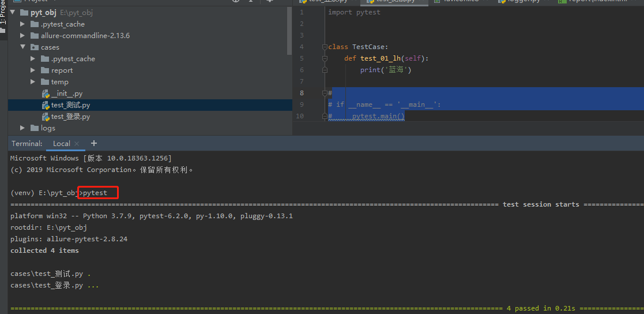Click the 'test session starts' header text

click(x=541, y=204)
